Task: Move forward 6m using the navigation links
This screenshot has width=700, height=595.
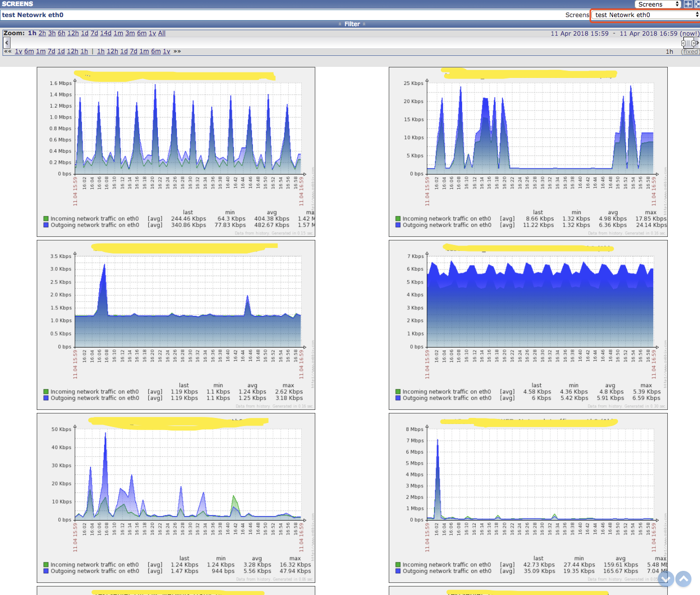Action: point(156,51)
